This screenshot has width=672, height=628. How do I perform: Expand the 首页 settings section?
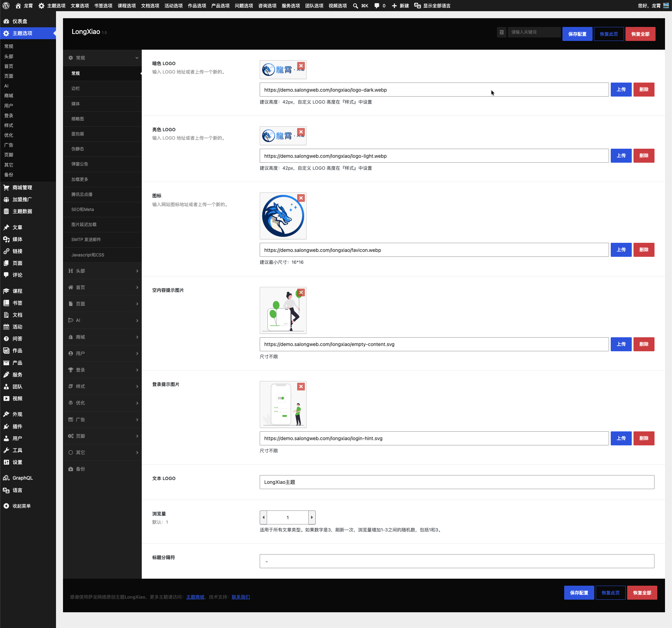tap(102, 287)
